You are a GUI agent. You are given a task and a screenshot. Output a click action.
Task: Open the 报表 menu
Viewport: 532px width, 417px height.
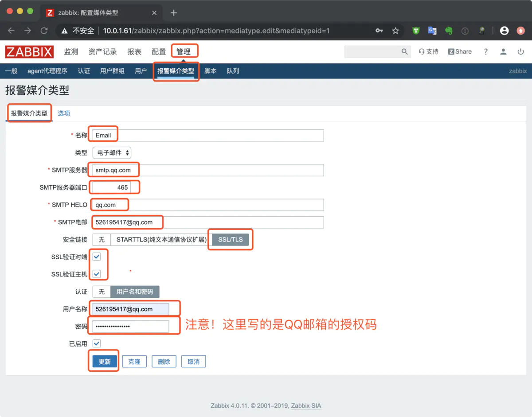click(134, 51)
